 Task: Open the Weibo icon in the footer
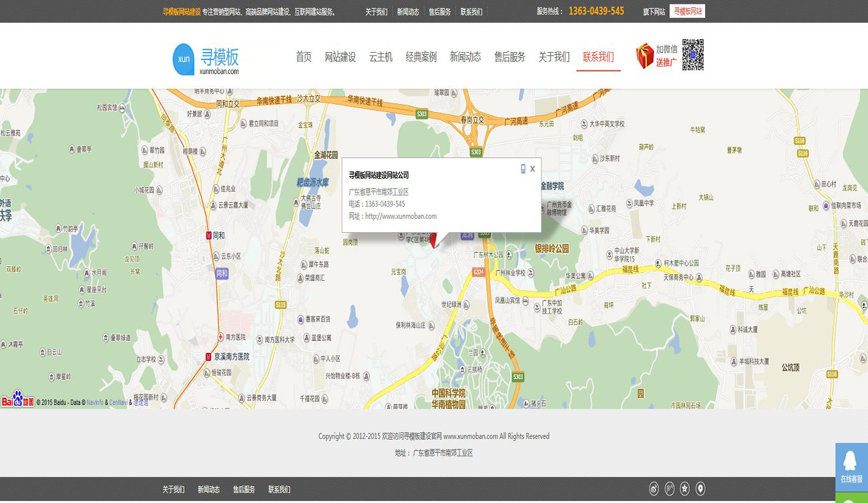pos(654,490)
